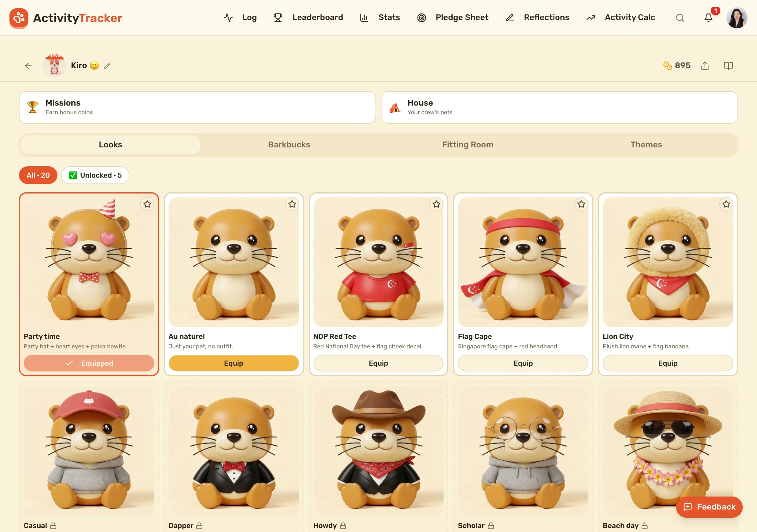Switch to the Themes tab
757x532 pixels.
[x=646, y=145]
